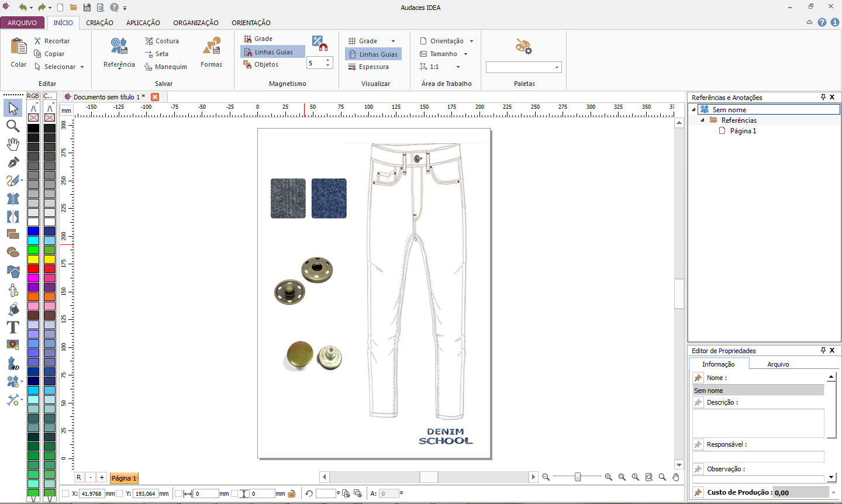
Task: Click the Recortar button
Action: click(51, 41)
